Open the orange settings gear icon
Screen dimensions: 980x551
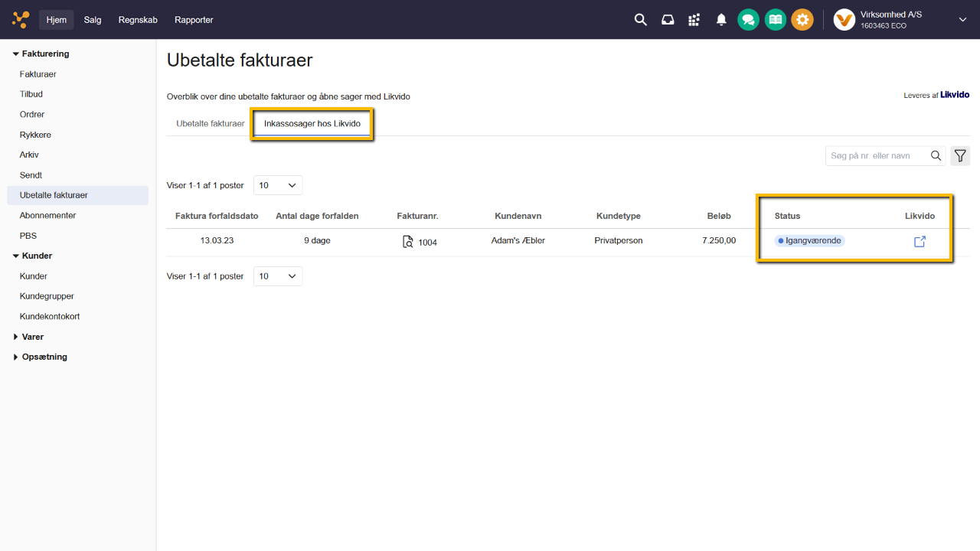tap(802, 20)
